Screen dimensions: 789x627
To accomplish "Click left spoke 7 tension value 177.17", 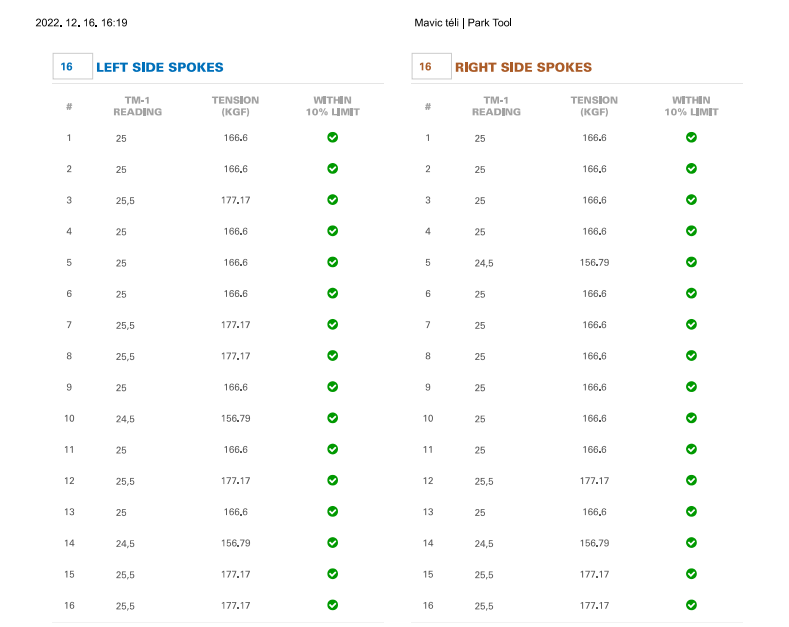I will click(235, 325).
